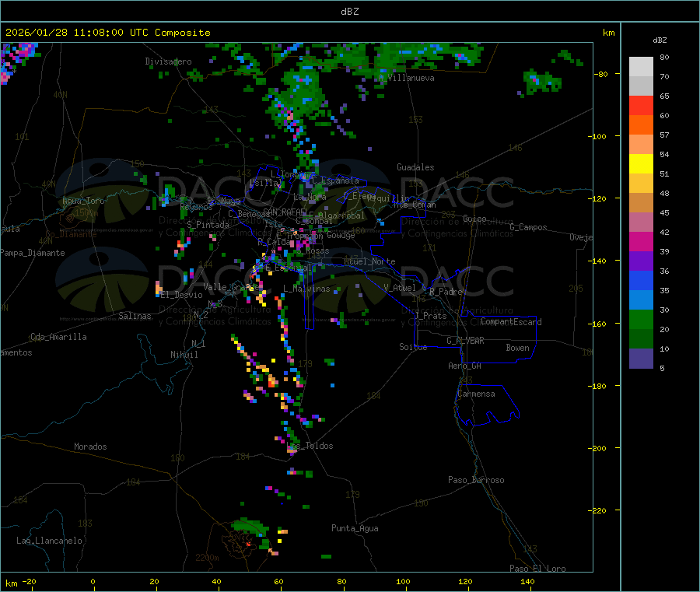The height and width of the screenshot is (592, 700).
Task: Click the Atuel_Norte label
Action: tap(369, 261)
